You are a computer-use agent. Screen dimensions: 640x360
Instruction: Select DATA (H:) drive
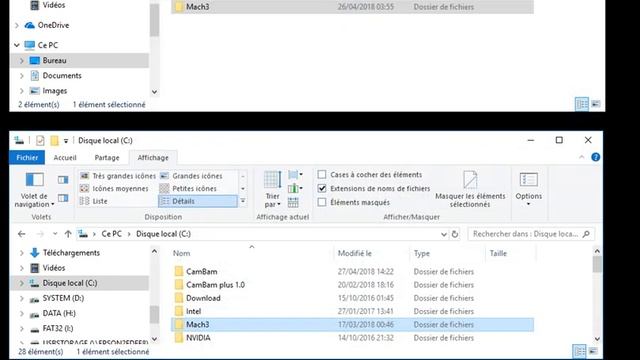coord(59,313)
